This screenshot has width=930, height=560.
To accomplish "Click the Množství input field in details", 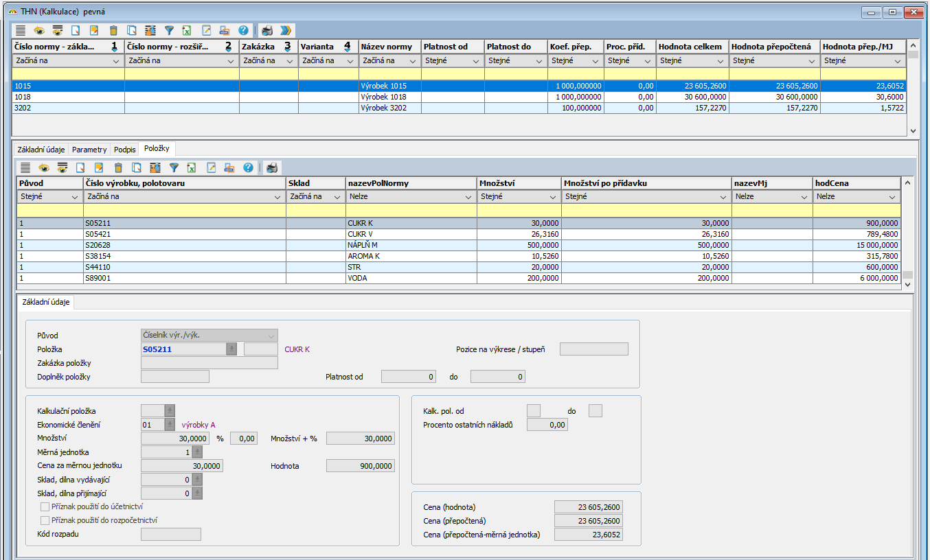I will (174, 439).
